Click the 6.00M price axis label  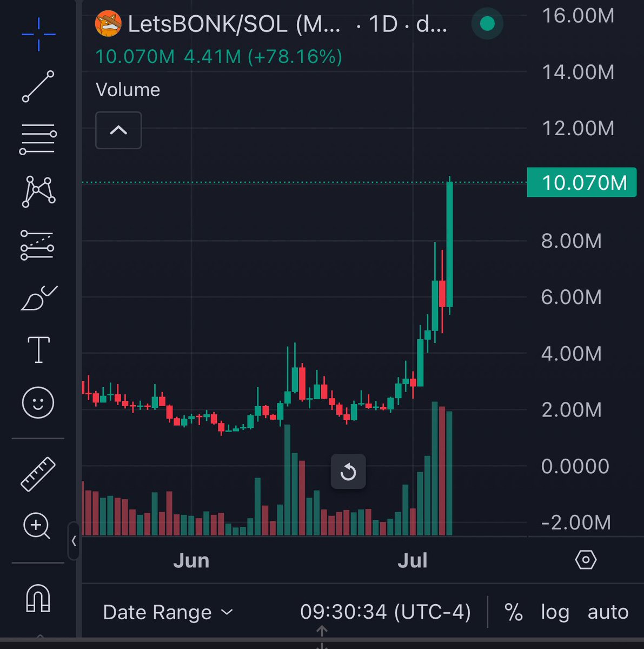pos(572,297)
